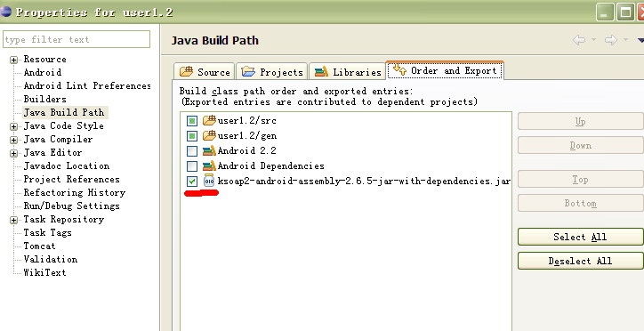644x331 pixels.
Task: Click the Android Dependencies library icon
Action: point(209,165)
